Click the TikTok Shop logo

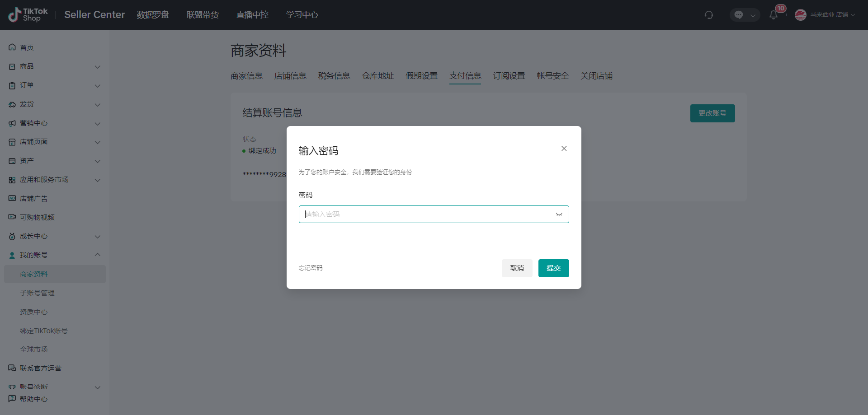[27, 14]
